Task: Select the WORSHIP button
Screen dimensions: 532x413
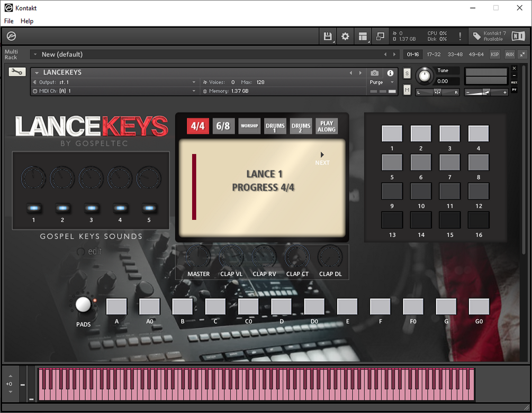Action: click(x=249, y=126)
